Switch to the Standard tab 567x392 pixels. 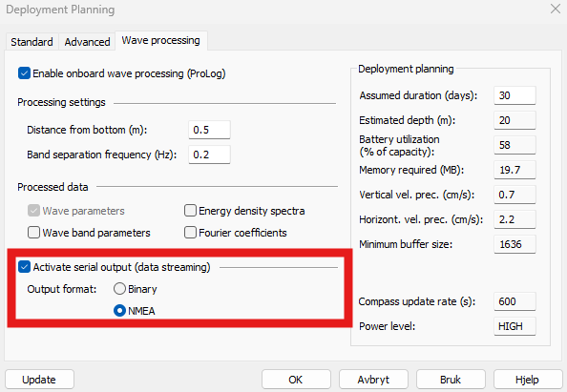[31, 42]
